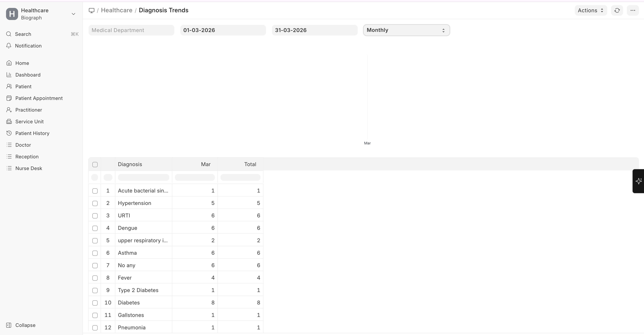Click the Medical Department filter field
The width and height of the screenshot is (644, 335).
(x=131, y=30)
